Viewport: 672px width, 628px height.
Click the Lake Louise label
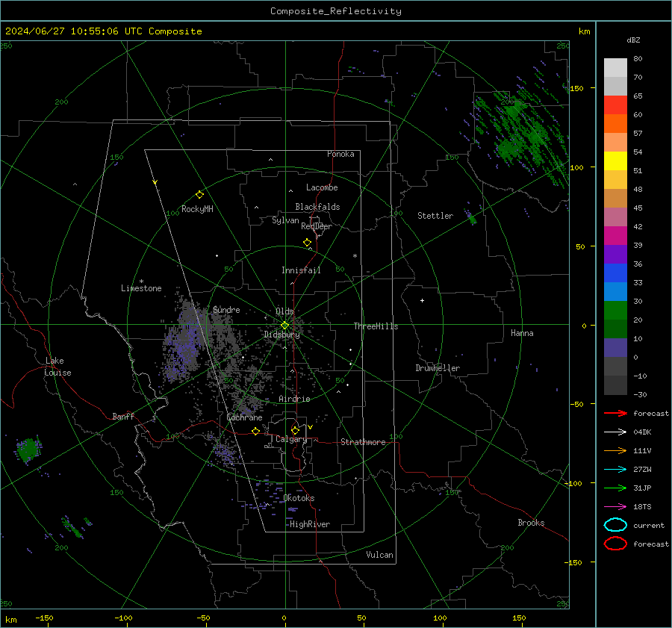pyautogui.click(x=58, y=367)
